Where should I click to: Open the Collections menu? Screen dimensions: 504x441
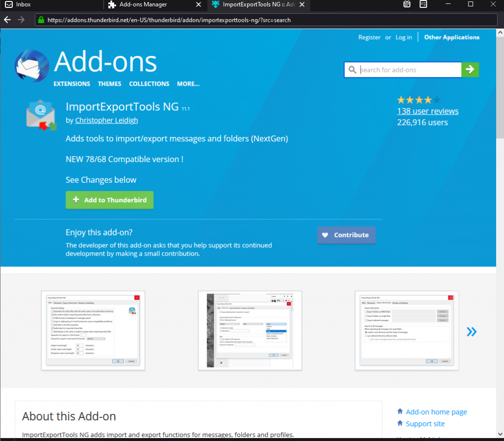[149, 84]
